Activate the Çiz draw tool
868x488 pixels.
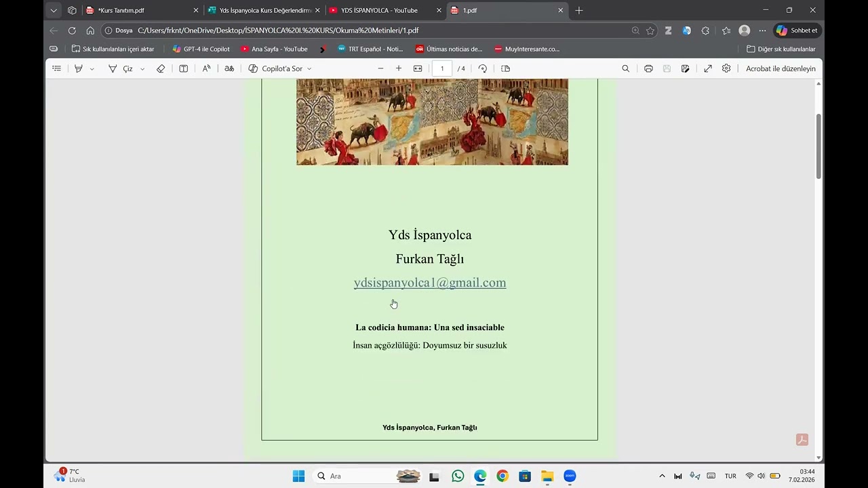point(121,68)
